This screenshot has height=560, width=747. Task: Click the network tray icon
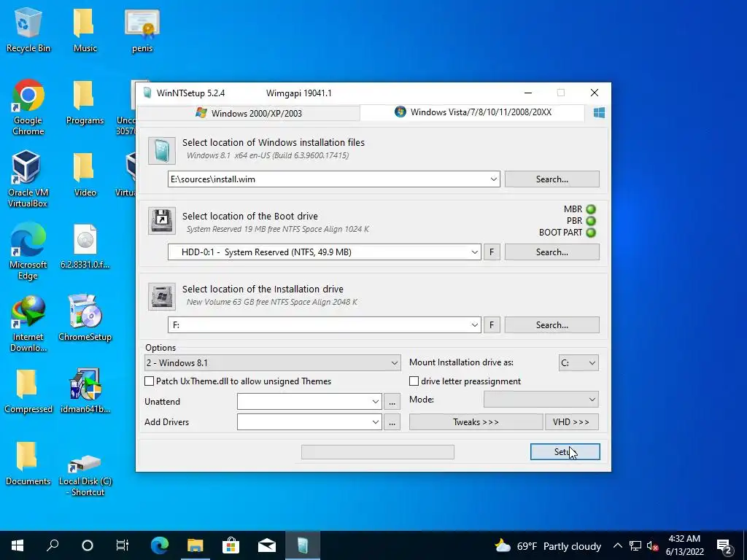coord(635,545)
